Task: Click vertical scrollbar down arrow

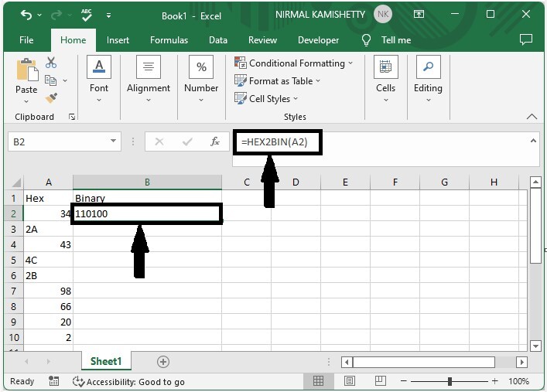Action: click(x=535, y=346)
